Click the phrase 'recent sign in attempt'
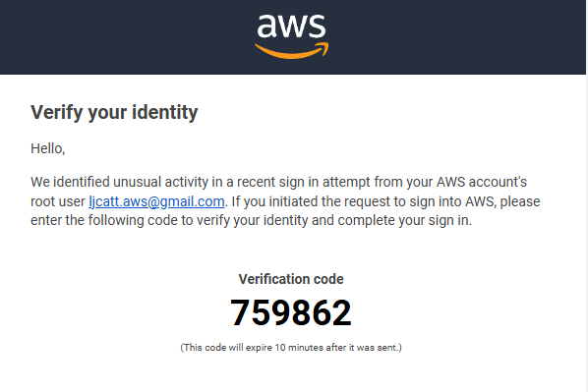Screen dimensions: 588x392 304,182
